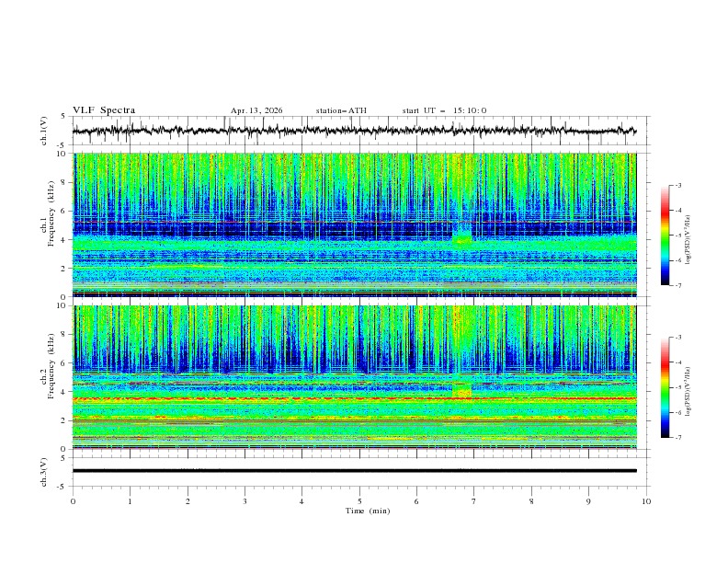Click the ch.1 colorbar "log(PSD)(V²/Hz)" label
Viewport: 728px width, 563px height.
coord(688,240)
